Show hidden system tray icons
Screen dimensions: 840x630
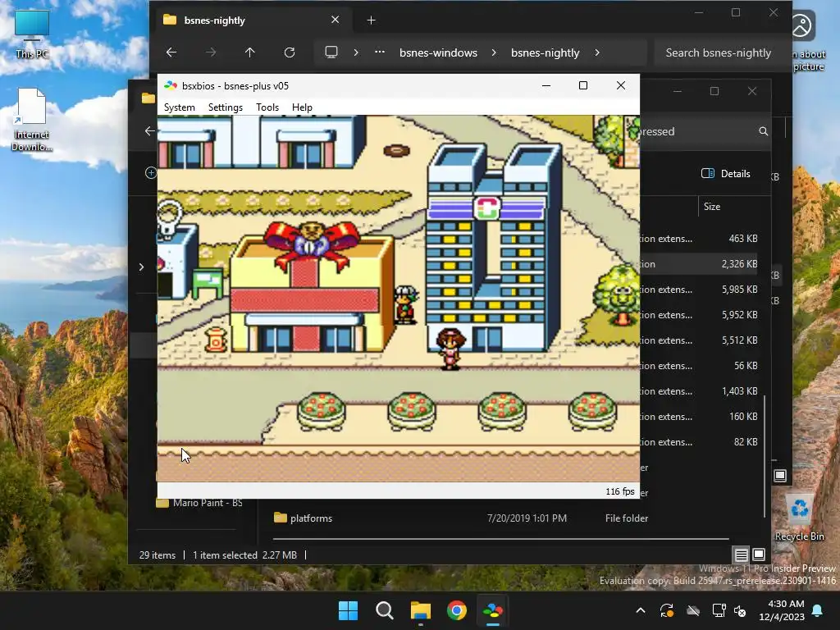pos(641,610)
